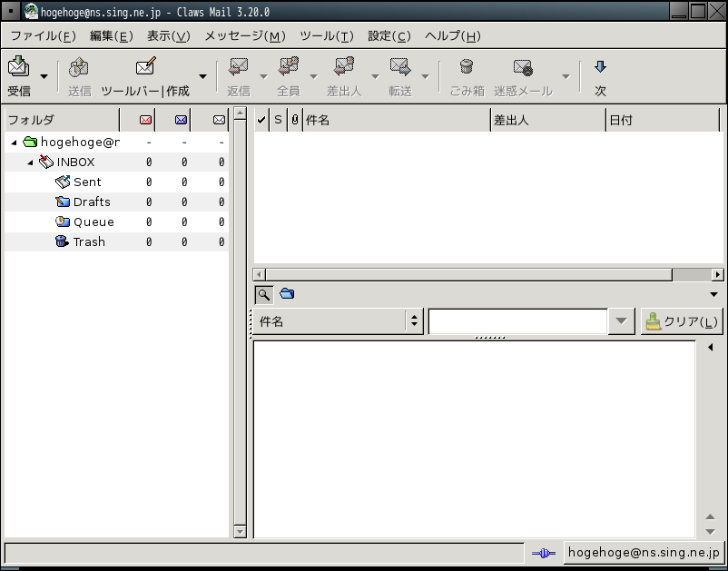Collapse the INBOX folder tree

(31, 162)
